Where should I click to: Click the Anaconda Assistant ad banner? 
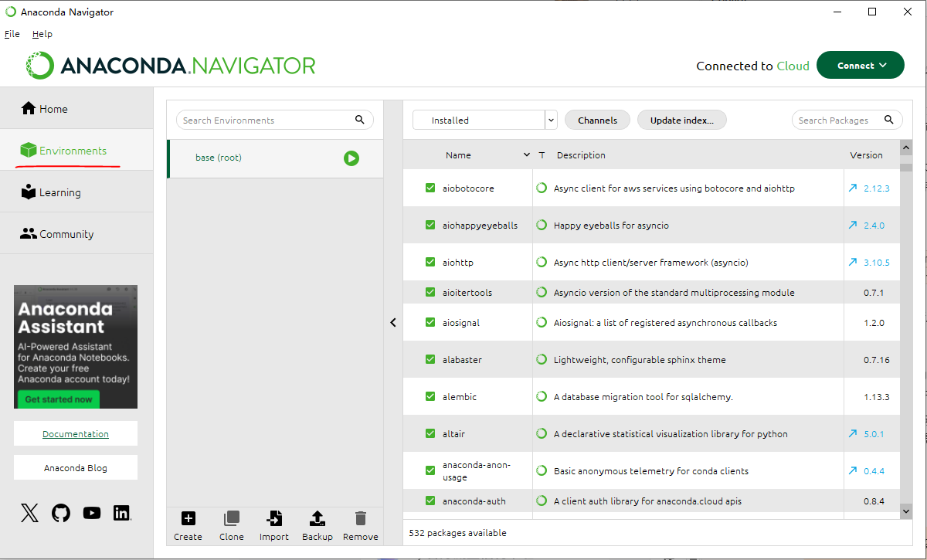pyautogui.click(x=76, y=347)
